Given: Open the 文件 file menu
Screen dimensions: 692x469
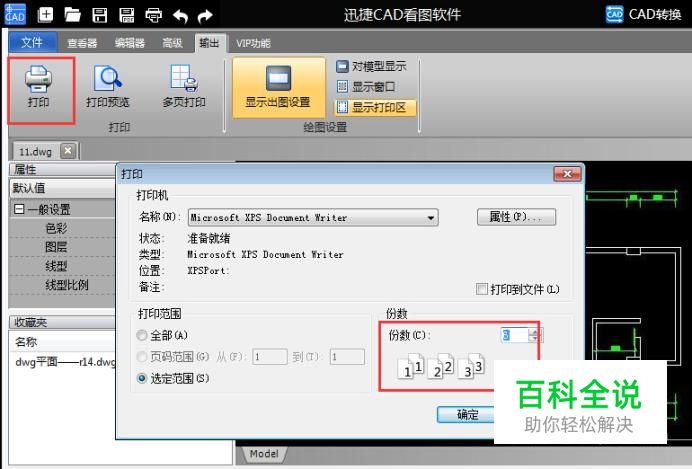Looking at the screenshot, I should pyautogui.click(x=32, y=42).
